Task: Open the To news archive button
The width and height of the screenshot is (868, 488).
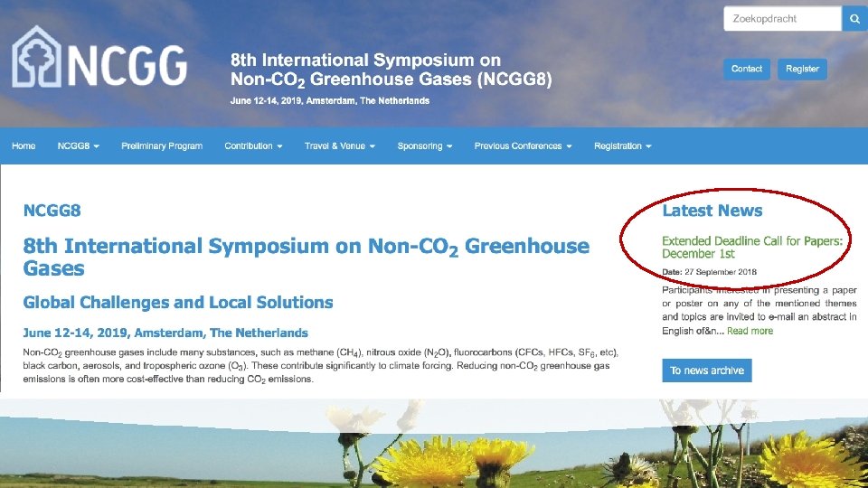Action: click(x=707, y=371)
